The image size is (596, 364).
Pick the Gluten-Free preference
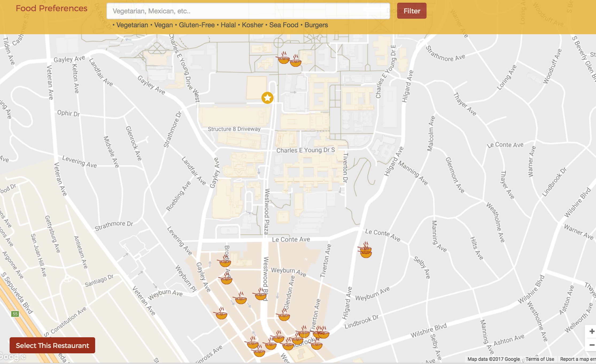[197, 25]
